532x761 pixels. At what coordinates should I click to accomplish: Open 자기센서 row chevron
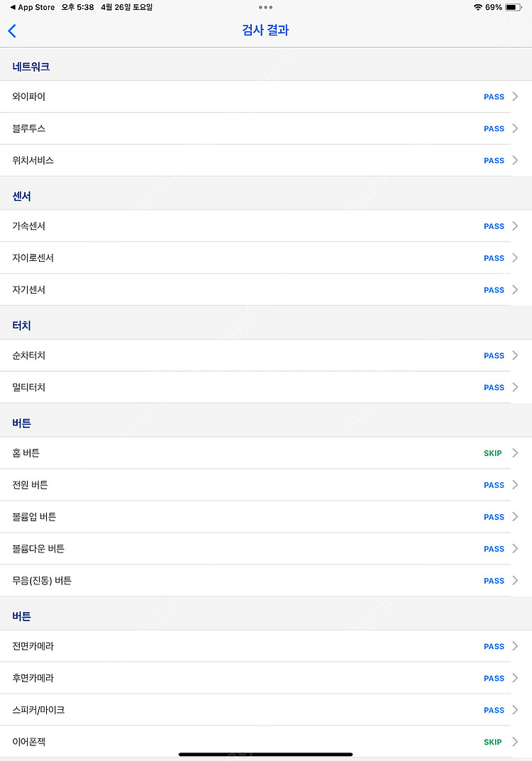click(515, 290)
